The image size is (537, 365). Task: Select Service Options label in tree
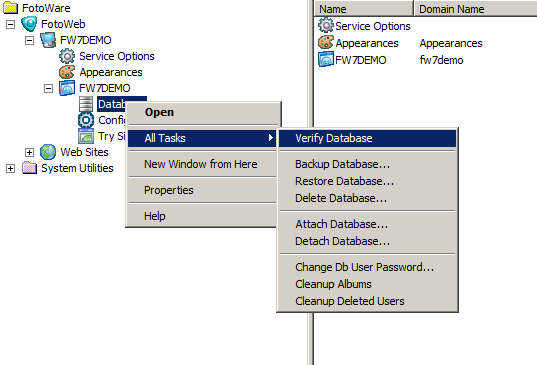tap(117, 56)
